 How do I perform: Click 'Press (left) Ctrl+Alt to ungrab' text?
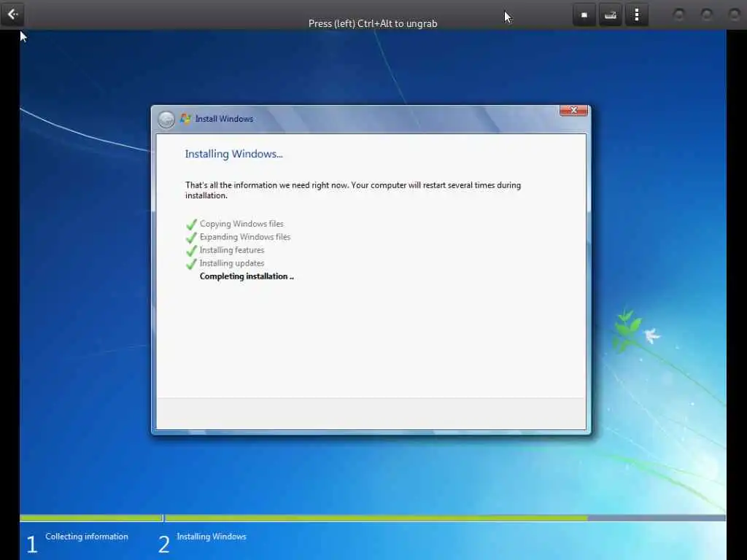pos(373,23)
